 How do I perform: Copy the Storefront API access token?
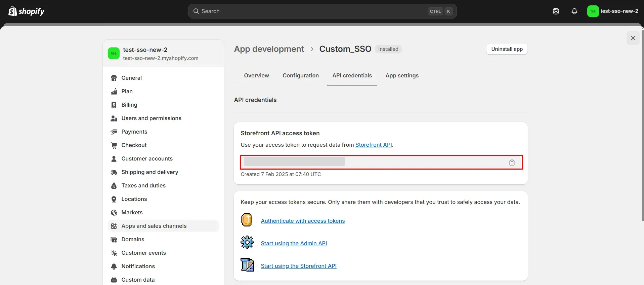pyautogui.click(x=512, y=163)
